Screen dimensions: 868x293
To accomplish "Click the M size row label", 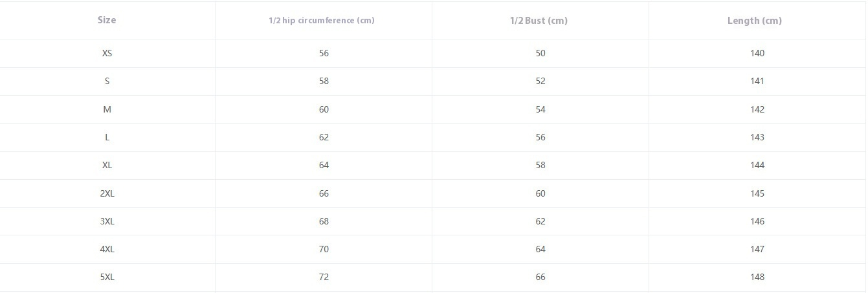I will [107, 109].
